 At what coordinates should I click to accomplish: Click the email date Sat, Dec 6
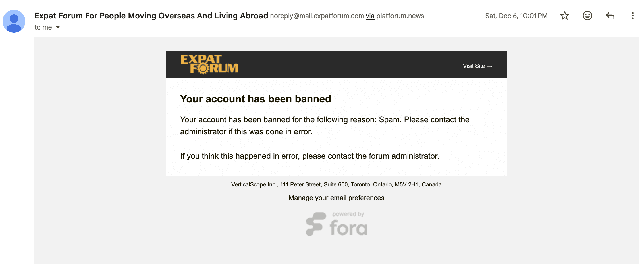pos(516,16)
